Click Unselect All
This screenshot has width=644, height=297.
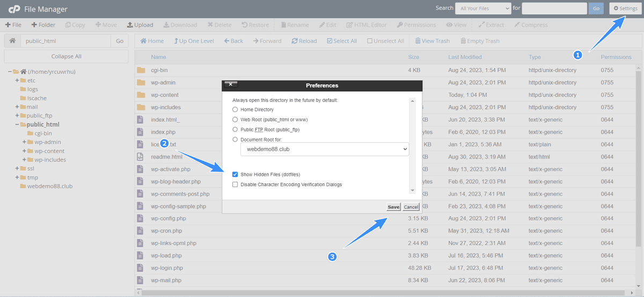(385, 41)
